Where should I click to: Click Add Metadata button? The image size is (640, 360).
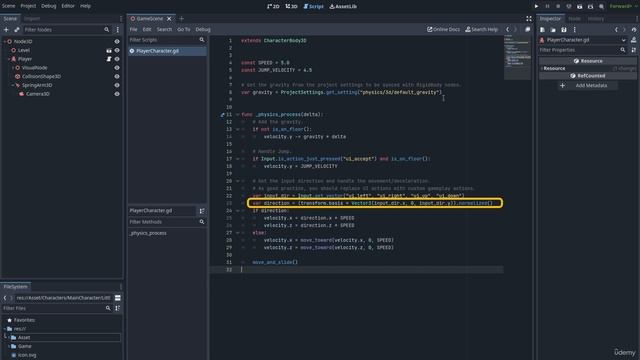coord(587,86)
